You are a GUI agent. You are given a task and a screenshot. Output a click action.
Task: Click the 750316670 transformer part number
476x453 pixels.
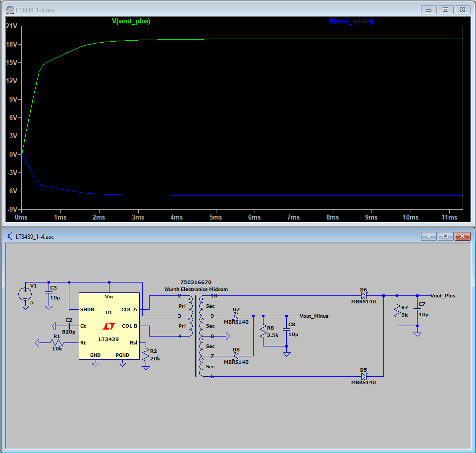click(196, 282)
